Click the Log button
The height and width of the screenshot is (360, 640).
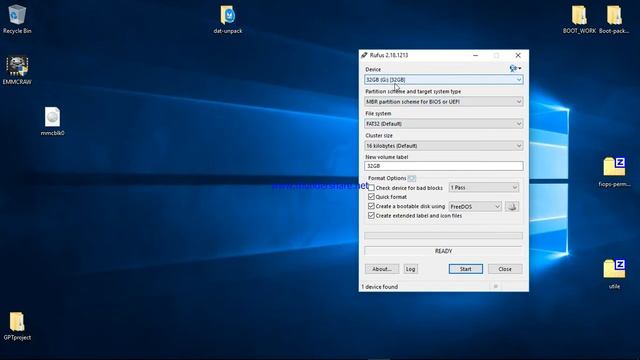410,269
